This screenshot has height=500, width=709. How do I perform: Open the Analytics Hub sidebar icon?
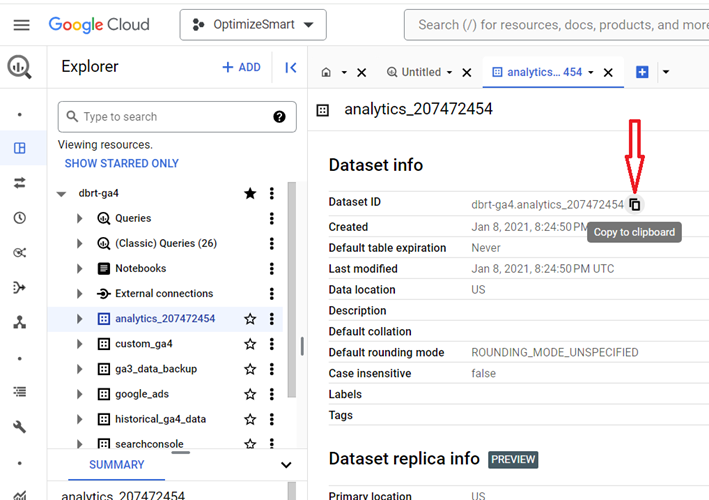pos(19,252)
